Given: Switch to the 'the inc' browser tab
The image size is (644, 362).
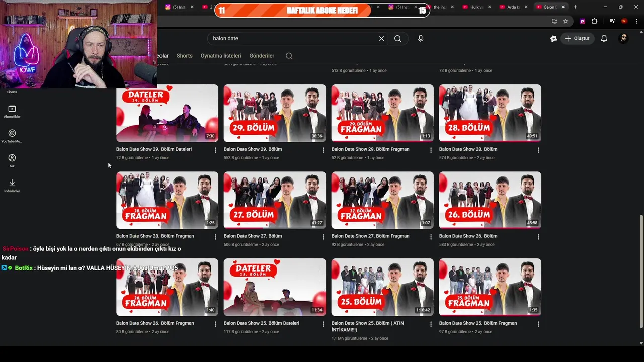Looking at the screenshot, I should 440,7.
